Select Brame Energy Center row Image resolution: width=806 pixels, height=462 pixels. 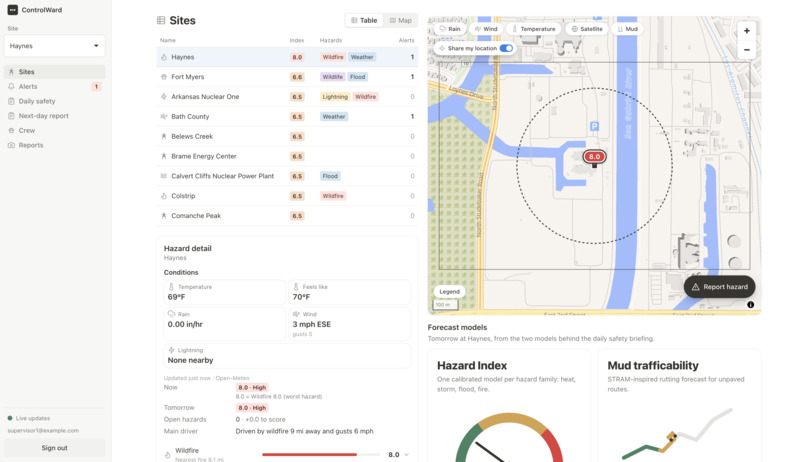coord(287,156)
